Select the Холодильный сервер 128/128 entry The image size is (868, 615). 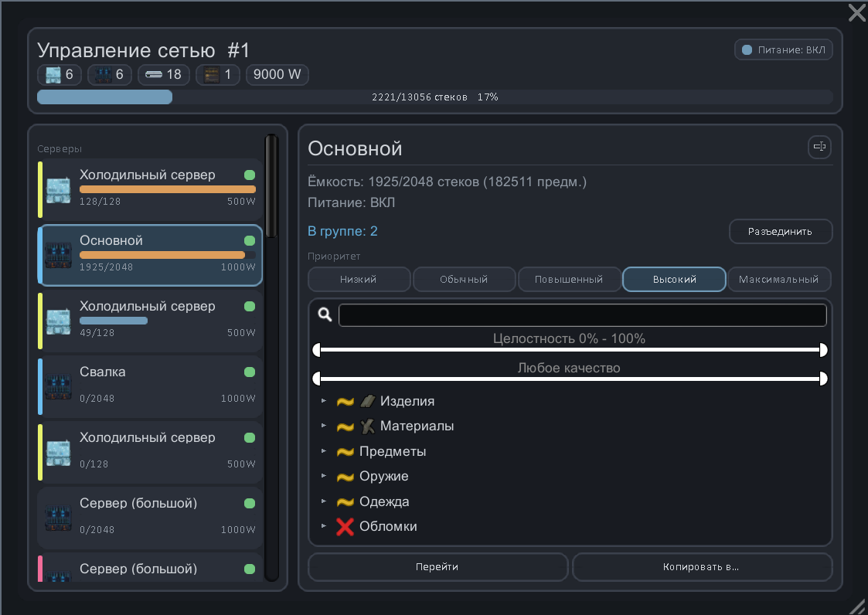(150, 189)
